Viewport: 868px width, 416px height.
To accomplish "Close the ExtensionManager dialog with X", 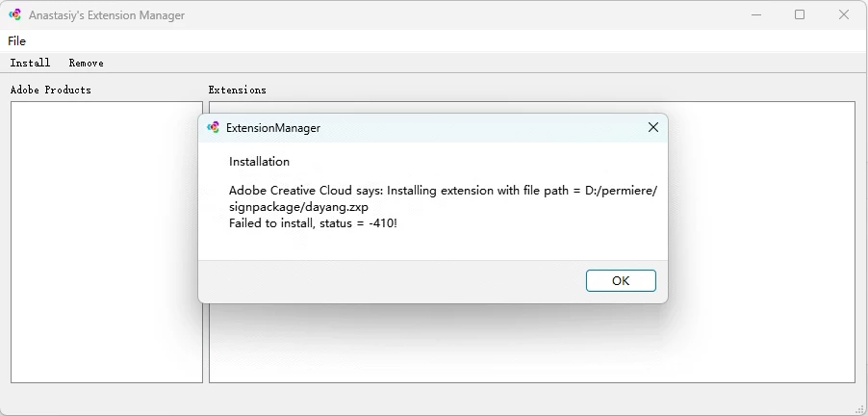I will 653,127.
